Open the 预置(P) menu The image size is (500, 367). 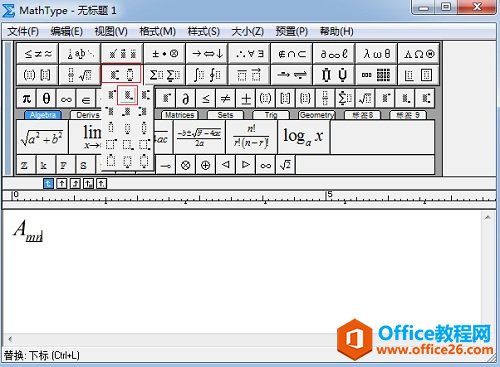point(292,32)
